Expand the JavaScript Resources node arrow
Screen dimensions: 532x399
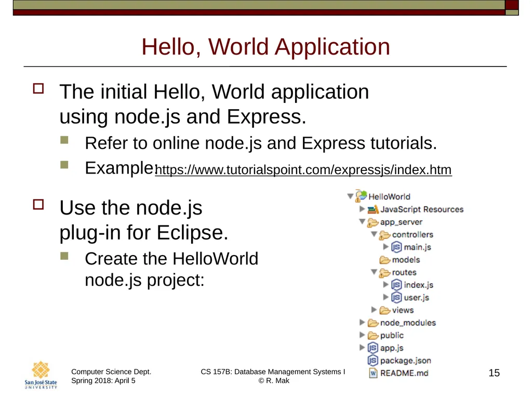point(362,209)
